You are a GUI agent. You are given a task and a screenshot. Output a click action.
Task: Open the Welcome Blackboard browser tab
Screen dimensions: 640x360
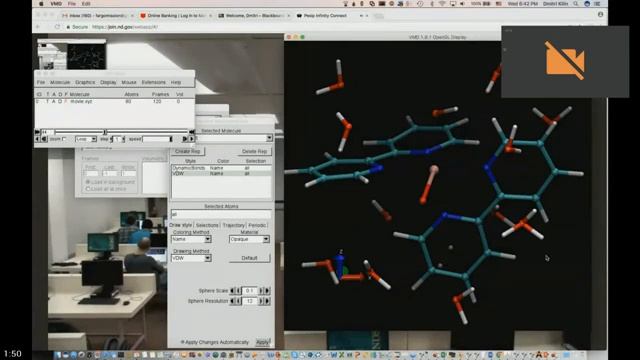[254, 16]
